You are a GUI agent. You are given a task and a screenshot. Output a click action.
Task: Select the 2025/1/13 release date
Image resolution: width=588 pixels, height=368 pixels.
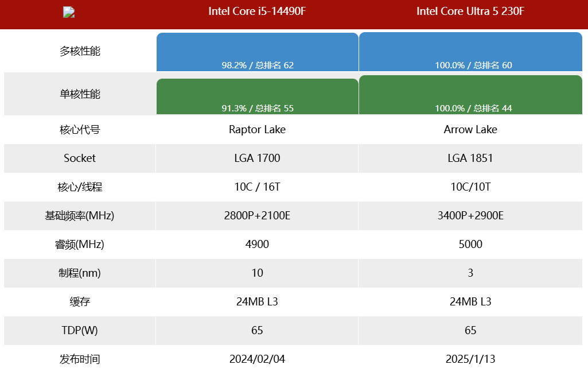pyautogui.click(x=470, y=359)
